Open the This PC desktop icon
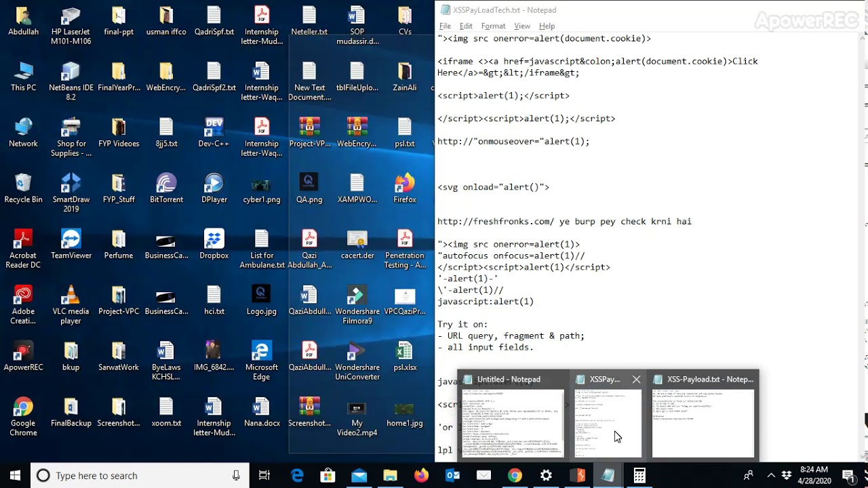The width and height of the screenshot is (868, 488). click(x=23, y=76)
